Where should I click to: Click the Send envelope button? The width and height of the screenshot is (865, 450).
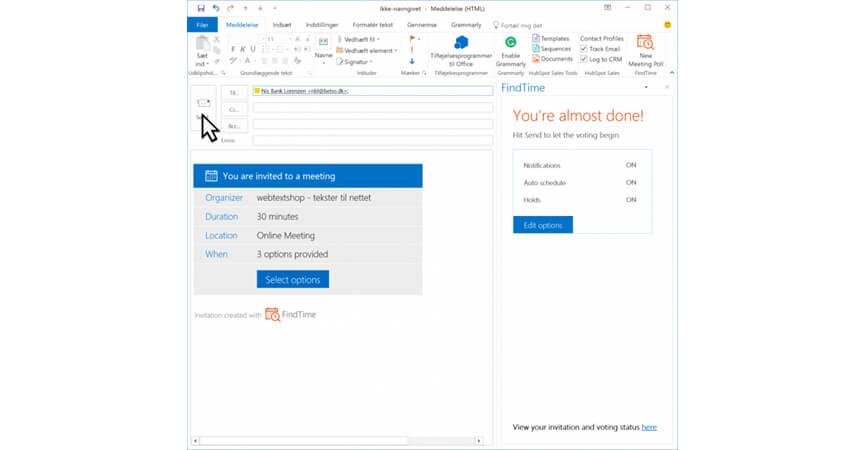[204, 103]
